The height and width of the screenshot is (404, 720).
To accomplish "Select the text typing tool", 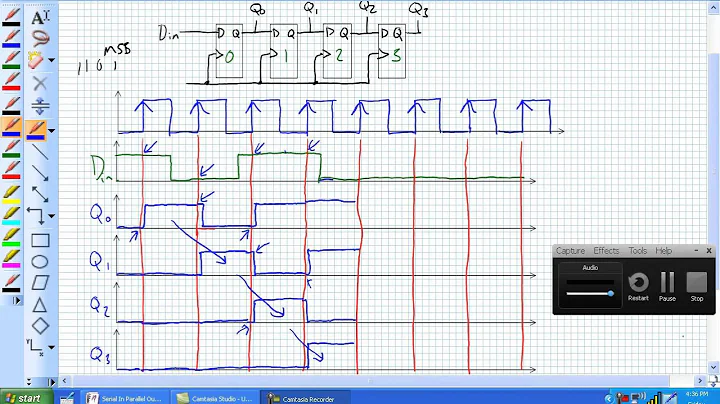I will pyautogui.click(x=40, y=17).
